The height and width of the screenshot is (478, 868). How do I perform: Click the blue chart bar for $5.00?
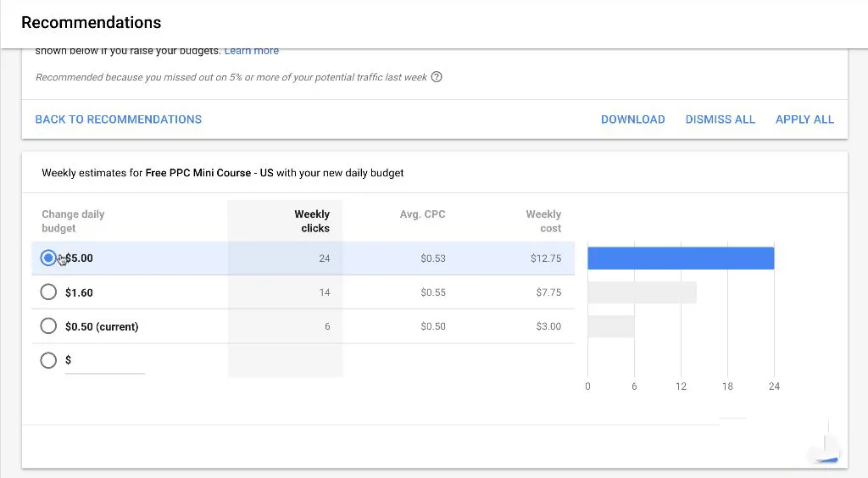click(680, 258)
